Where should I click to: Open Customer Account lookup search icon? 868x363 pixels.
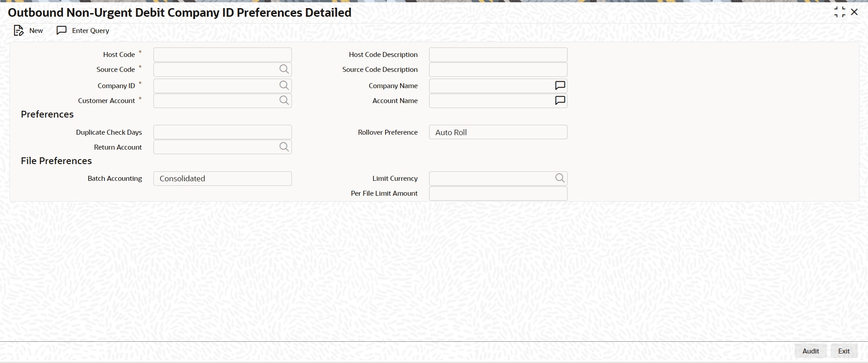pyautogui.click(x=284, y=100)
